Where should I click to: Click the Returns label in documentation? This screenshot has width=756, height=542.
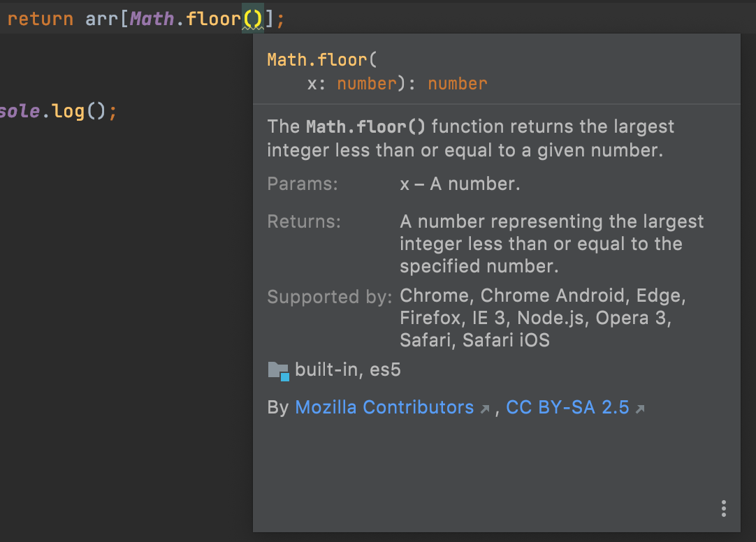304,221
